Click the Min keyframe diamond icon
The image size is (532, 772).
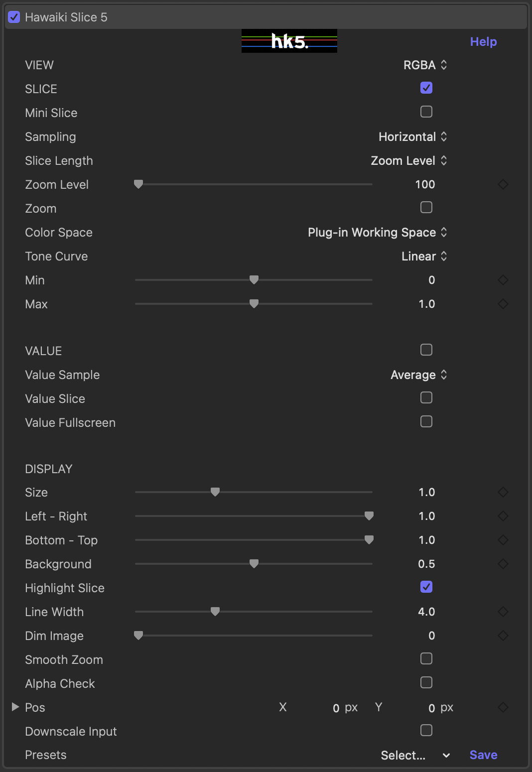click(x=503, y=280)
